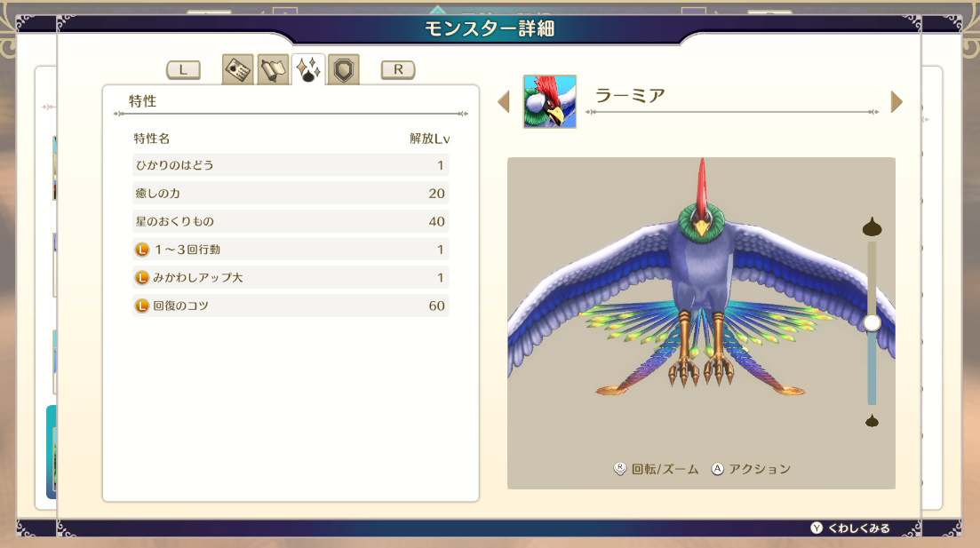Go to next monster with right arrow
Screen dimensions: 980x548
[x=896, y=102]
